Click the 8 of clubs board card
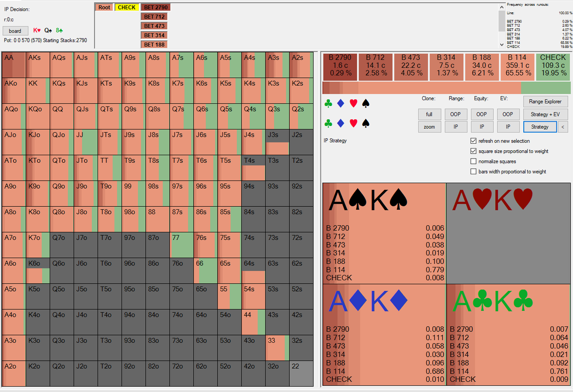Image resolution: width=573 pixels, height=392 pixels. pos(60,31)
